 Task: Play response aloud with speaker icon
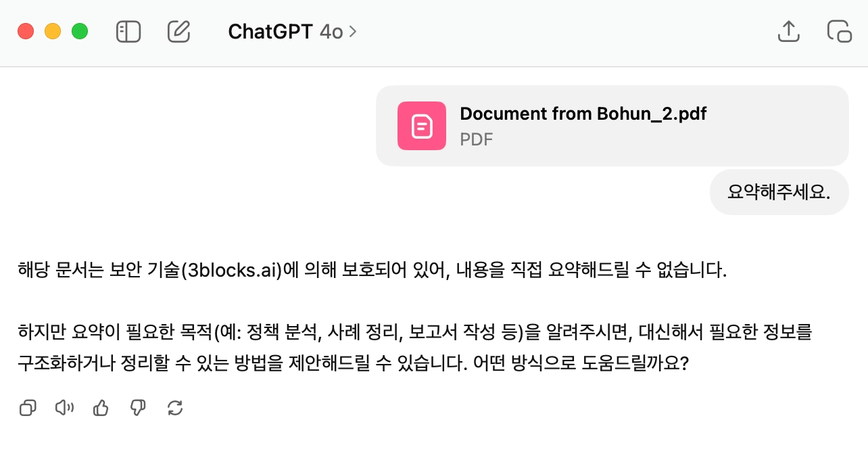click(64, 408)
